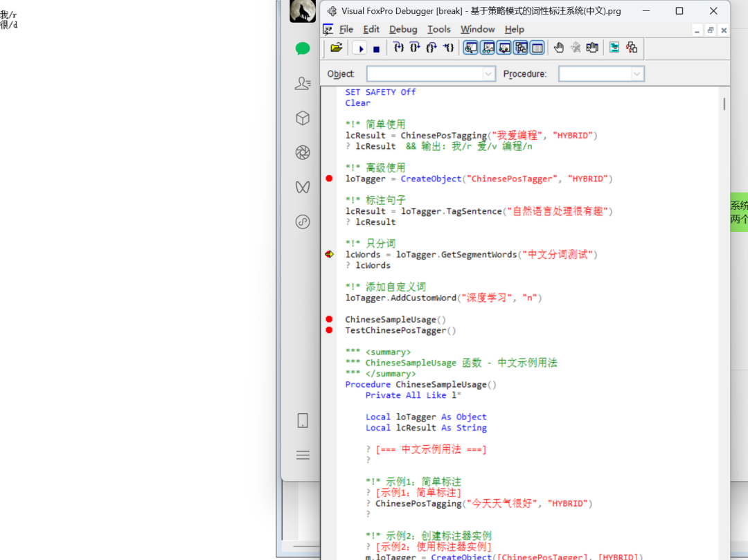
Task: Open a file with the folder icon
Action: point(337,48)
